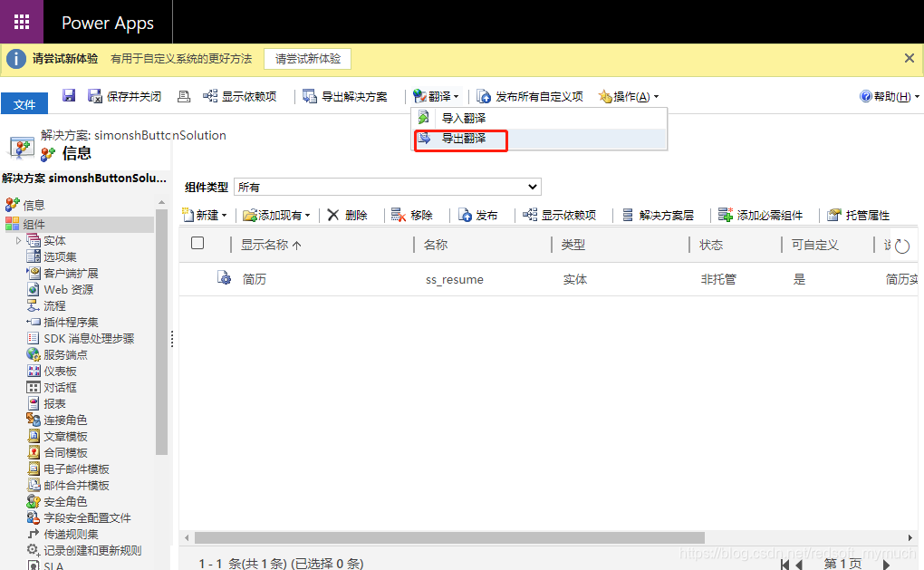The image size is (924, 570).
Task: Click 发布所有自定义项 publish all button
Action: [x=530, y=96]
